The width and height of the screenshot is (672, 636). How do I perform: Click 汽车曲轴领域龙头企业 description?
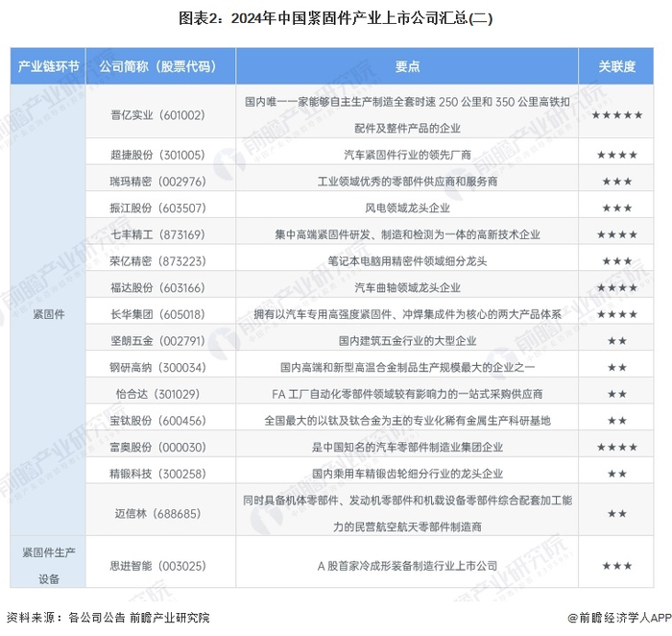tap(407, 288)
